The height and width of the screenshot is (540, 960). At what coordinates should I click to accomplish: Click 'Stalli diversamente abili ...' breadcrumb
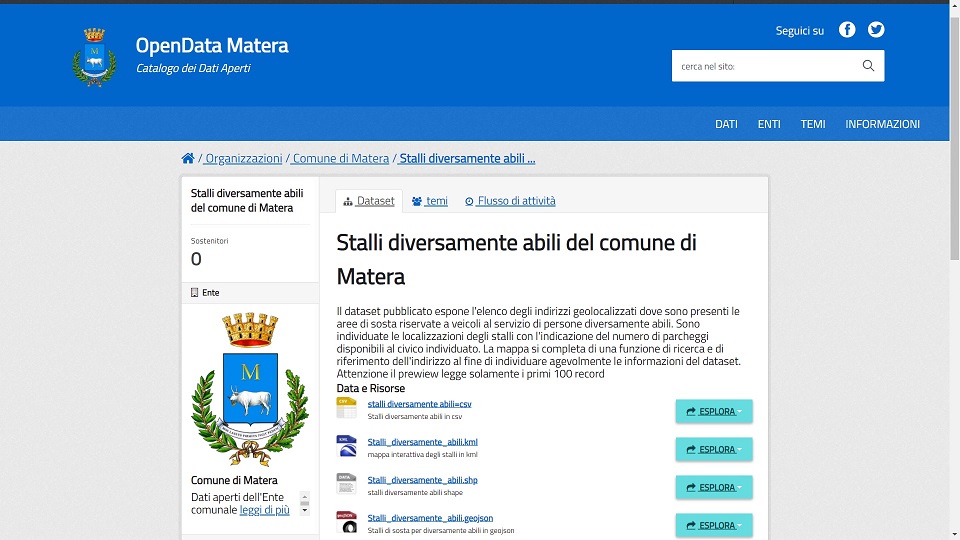tap(467, 158)
